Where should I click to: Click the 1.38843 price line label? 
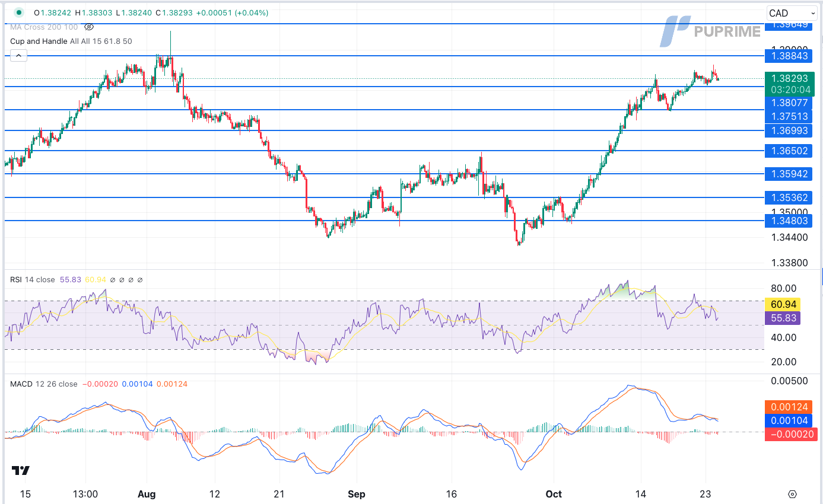788,55
